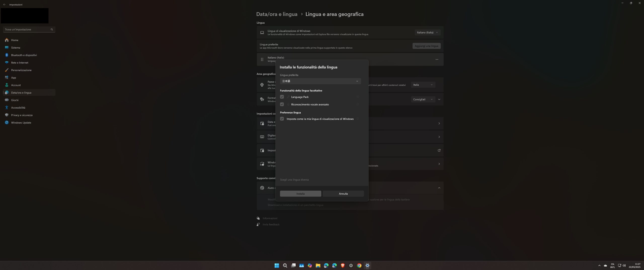Click the Privacy e sicurezza shield icon
This screenshot has height=270, width=644.
pyautogui.click(x=7, y=115)
